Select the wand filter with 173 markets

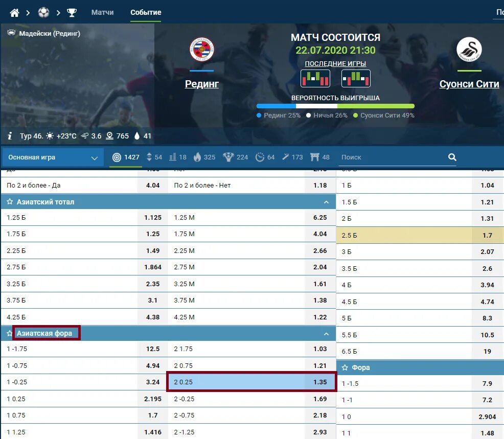point(292,157)
